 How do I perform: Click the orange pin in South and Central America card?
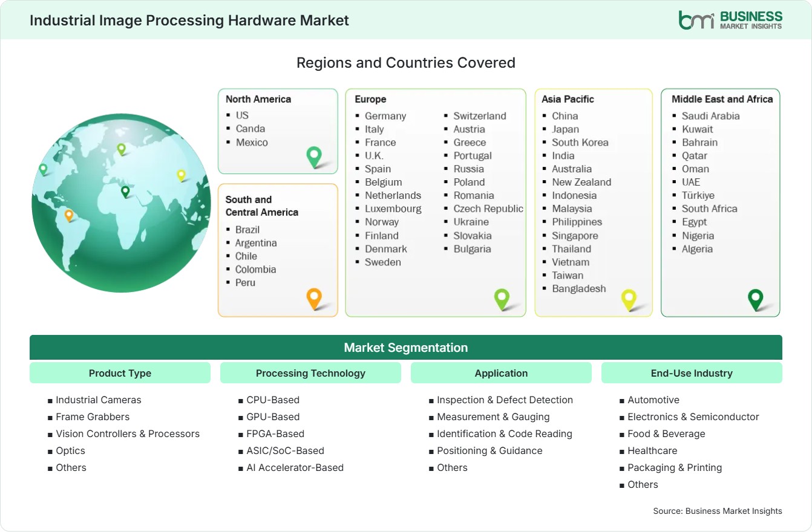[x=313, y=298]
